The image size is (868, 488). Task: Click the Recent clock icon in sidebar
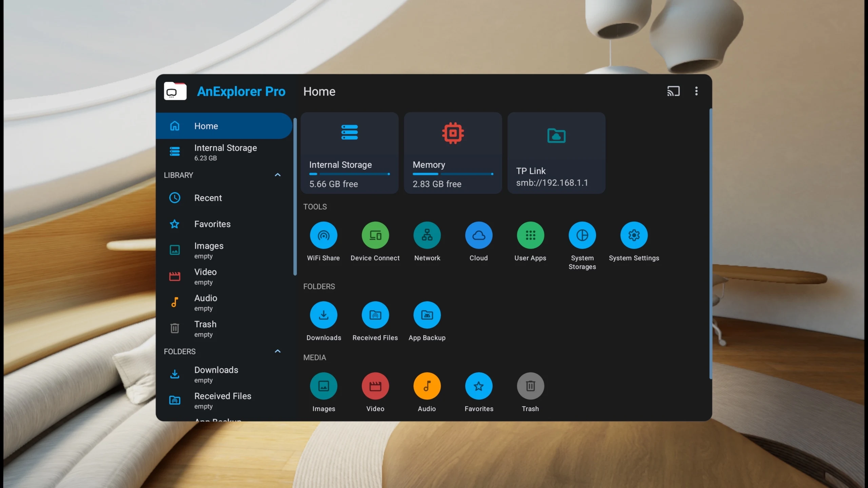(175, 198)
